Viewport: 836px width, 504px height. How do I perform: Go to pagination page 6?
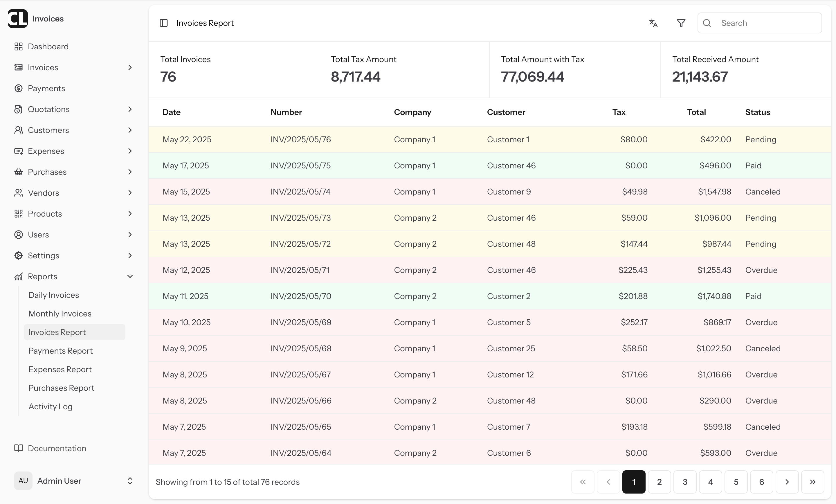[761, 482]
